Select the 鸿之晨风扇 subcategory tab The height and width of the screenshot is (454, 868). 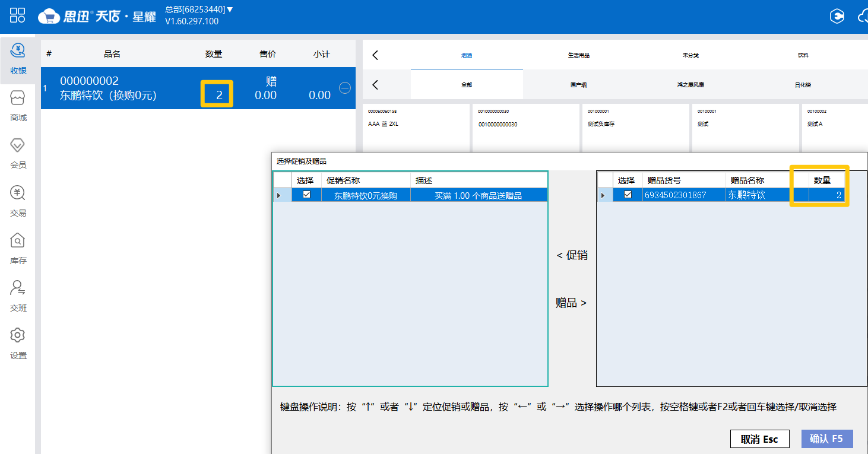pos(690,85)
